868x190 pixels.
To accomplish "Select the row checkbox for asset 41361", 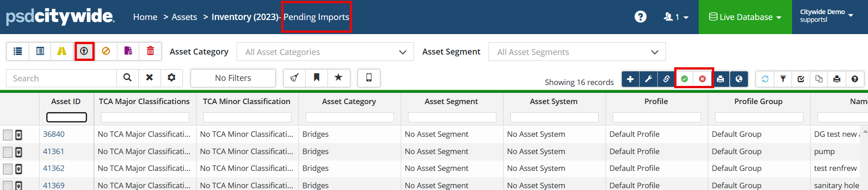I will 8,152.
